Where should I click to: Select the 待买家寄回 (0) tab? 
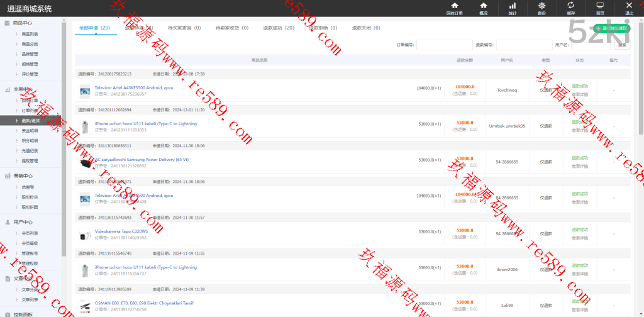click(184, 28)
